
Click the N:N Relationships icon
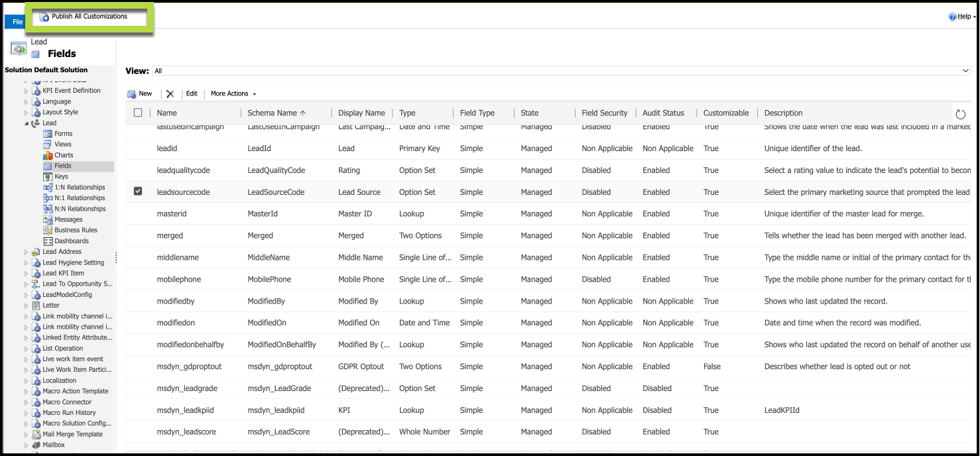(48, 209)
